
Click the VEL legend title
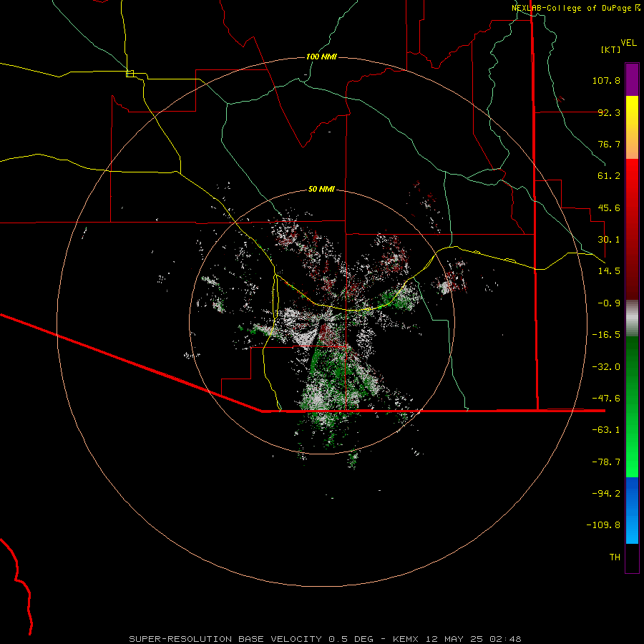click(628, 43)
